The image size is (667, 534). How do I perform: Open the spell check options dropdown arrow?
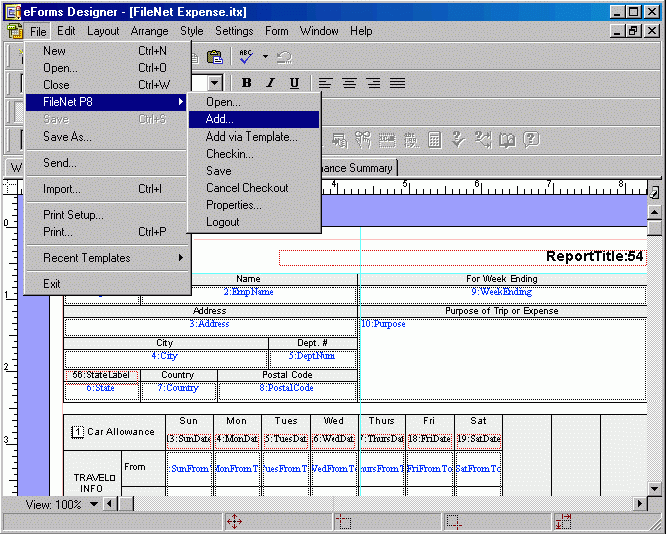coord(265,57)
